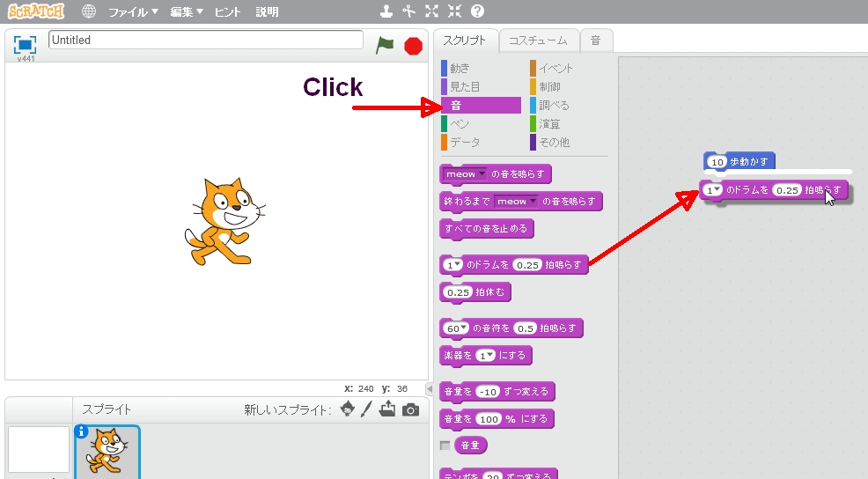Paint a new sprite
The image size is (868, 479).
click(366, 409)
